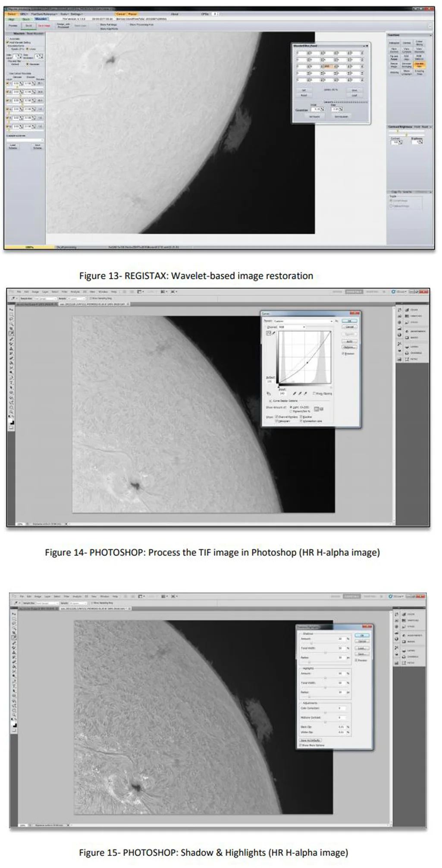Open Swatches panel icon in Figure 14 Photoshop
The height and width of the screenshot is (868, 442).
pos(407,316)
